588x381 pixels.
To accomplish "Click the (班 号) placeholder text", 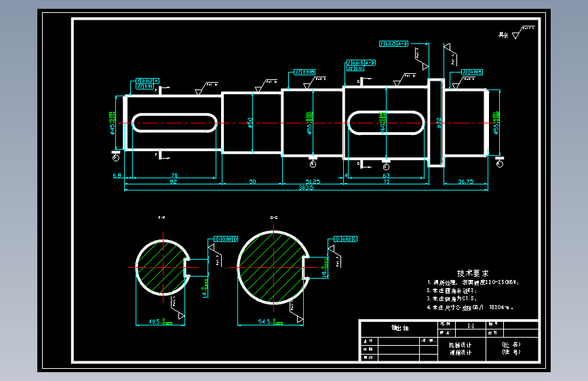I will 511,352.
